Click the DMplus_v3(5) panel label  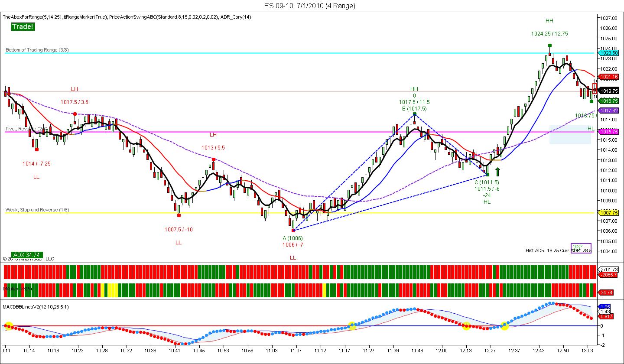[17, 288]
